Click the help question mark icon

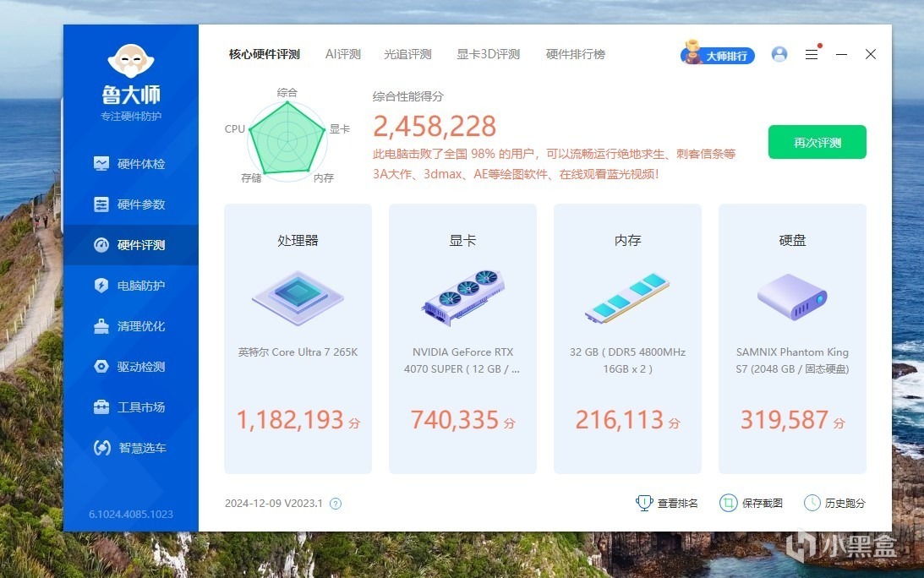tap(336, 504)
